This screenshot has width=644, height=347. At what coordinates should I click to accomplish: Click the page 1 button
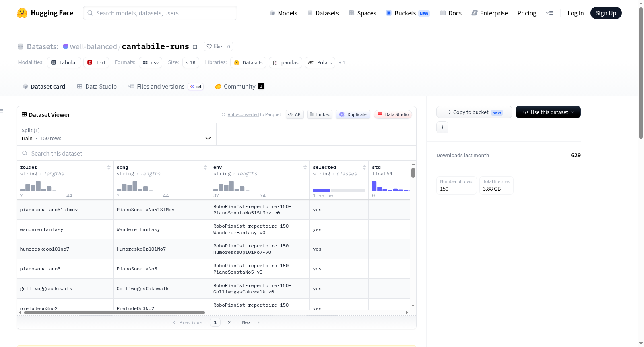[x=215, y=322]
